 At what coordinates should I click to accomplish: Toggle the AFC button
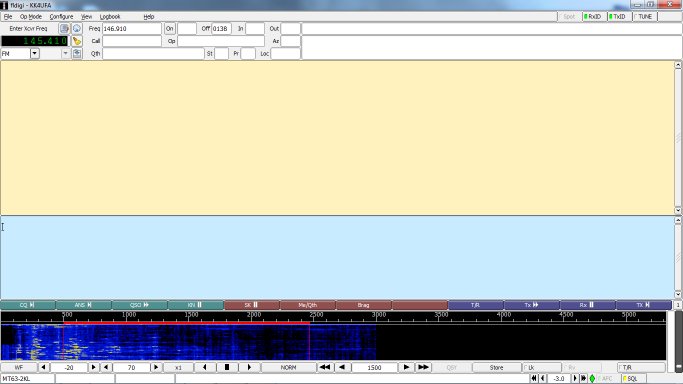tap(608, 379)
